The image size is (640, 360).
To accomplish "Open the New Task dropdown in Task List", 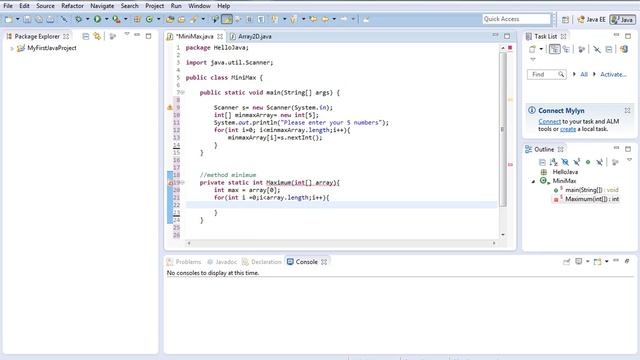I will click(x=541, y=49).
